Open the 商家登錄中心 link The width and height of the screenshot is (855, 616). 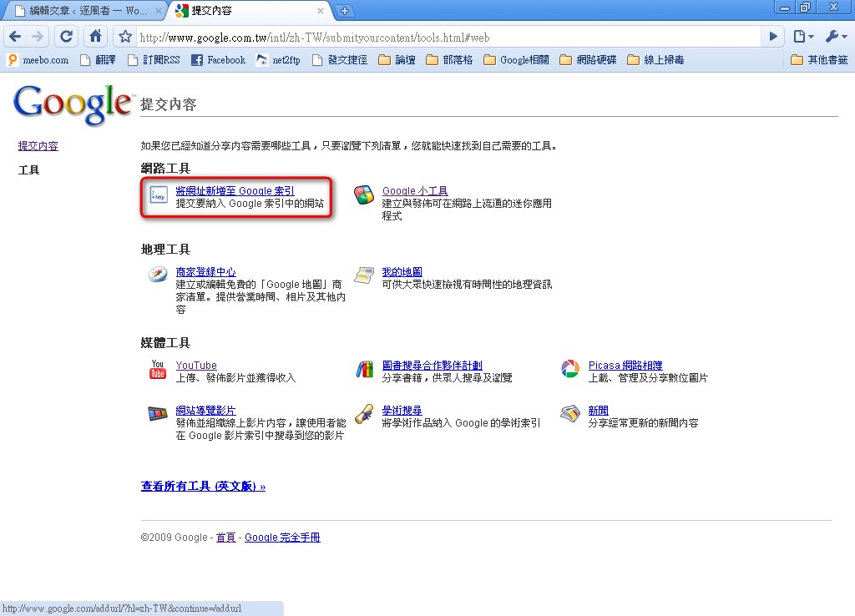pos(205,271)
